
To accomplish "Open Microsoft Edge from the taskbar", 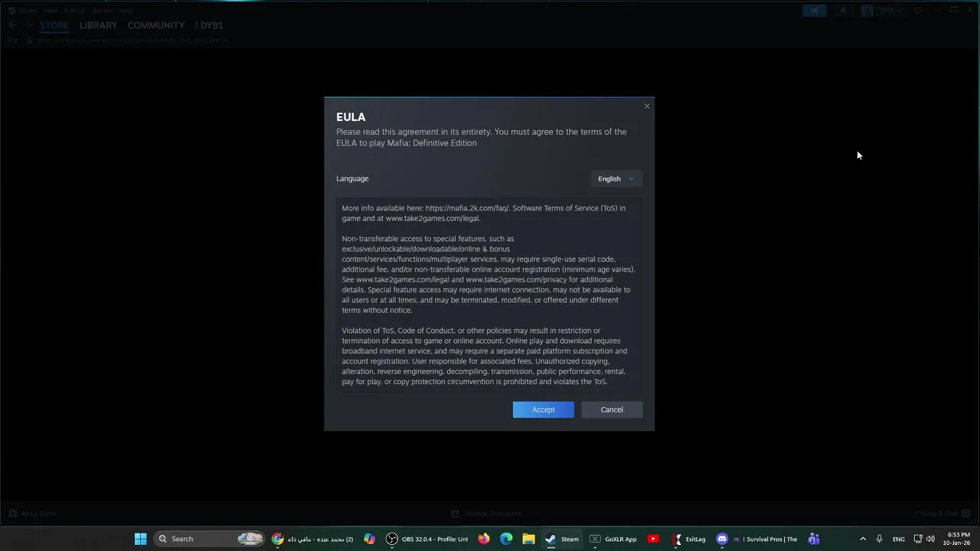I will point(506,539).
